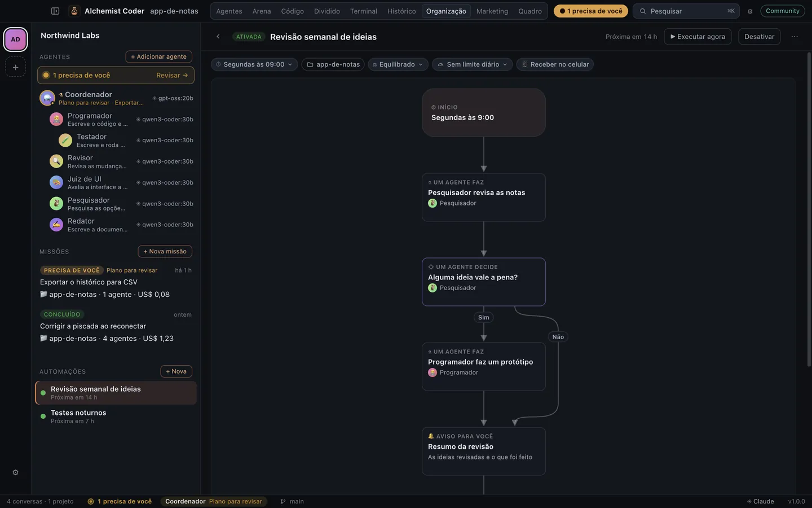
Task: Click Adicionar agente button
Action: pyautogui.click(x=159, y=57)
